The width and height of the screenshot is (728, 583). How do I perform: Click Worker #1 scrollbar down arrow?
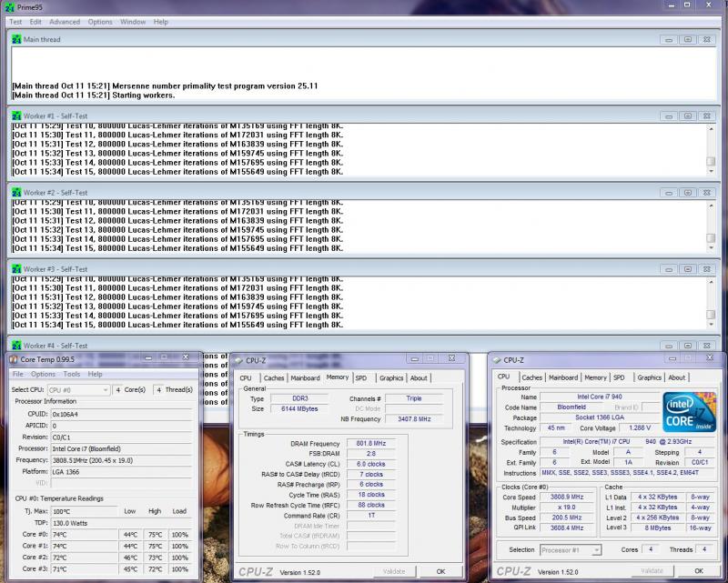click(x=711, y=171)
